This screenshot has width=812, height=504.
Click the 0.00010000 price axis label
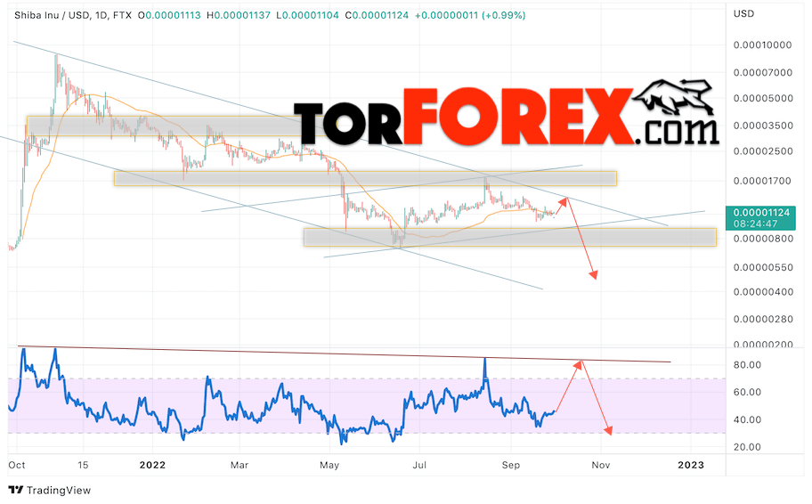click(762, 45)
